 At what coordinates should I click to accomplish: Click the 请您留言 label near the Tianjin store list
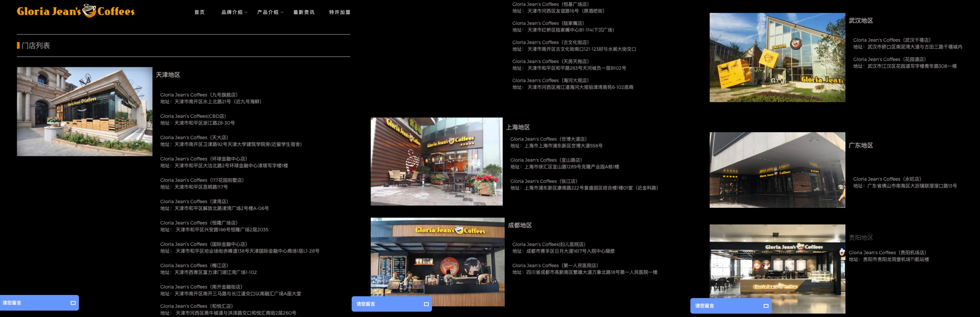(12, 303)
